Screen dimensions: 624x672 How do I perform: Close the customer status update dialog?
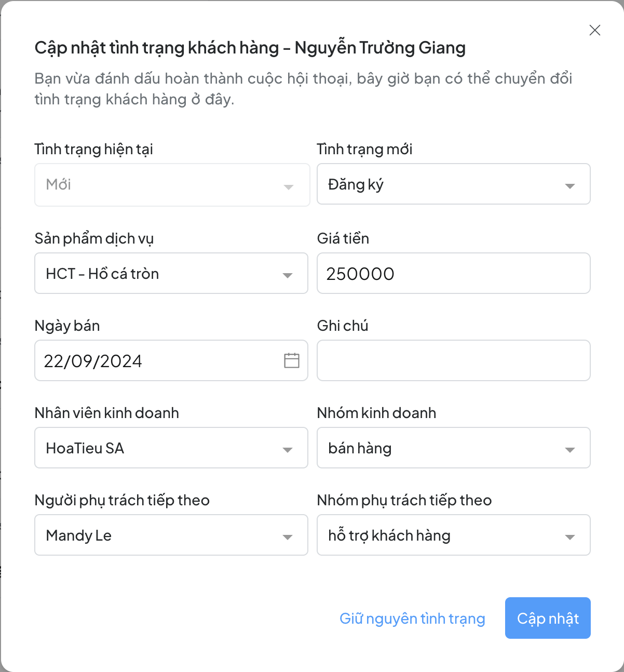click(595, 30)
